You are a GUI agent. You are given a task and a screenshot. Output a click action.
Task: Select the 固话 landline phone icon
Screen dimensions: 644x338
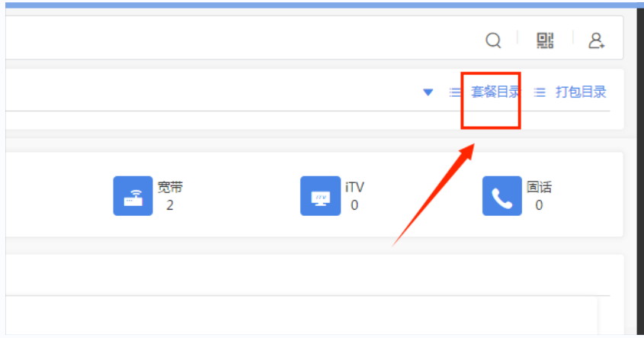(502, 196)
